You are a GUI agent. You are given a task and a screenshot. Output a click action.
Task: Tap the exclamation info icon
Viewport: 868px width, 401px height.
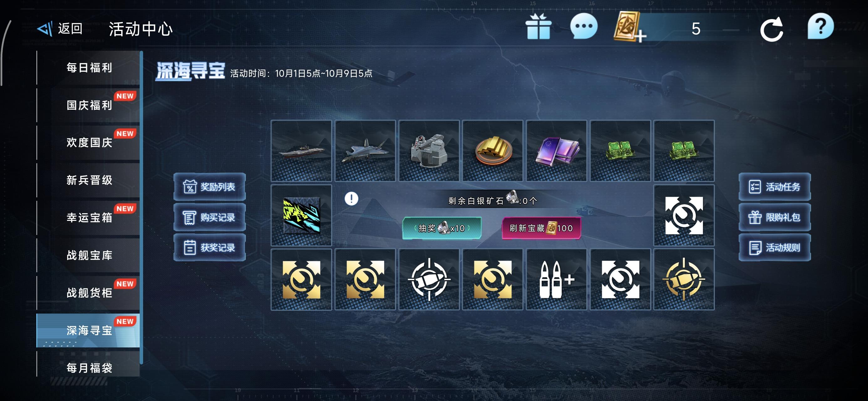pos(351,198)
